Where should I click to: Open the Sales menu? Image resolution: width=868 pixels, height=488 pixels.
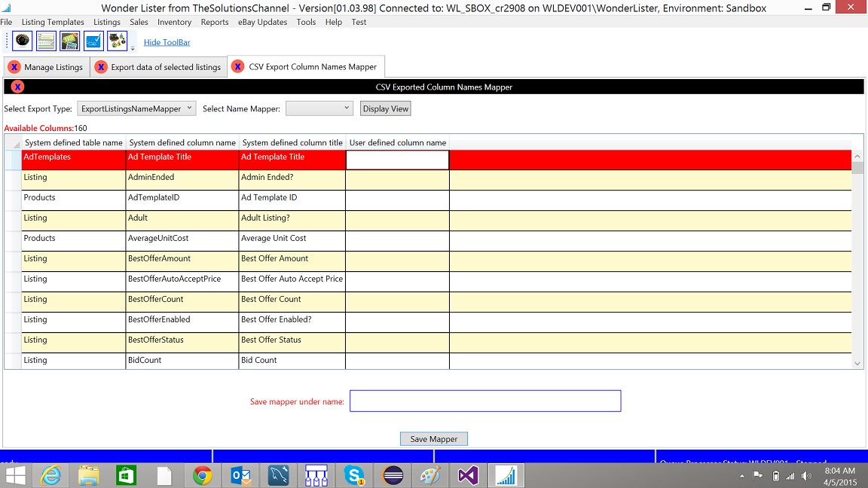[x=139, y=22]
